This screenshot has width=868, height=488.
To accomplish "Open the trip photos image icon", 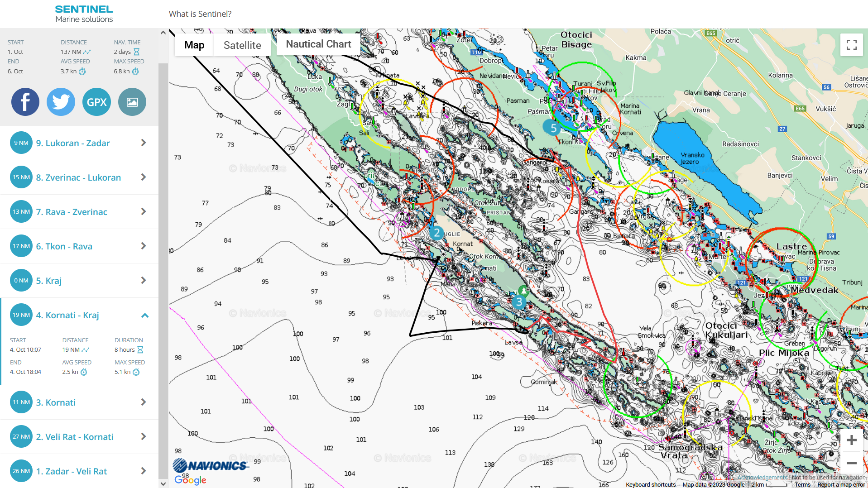I will point(132,102).
